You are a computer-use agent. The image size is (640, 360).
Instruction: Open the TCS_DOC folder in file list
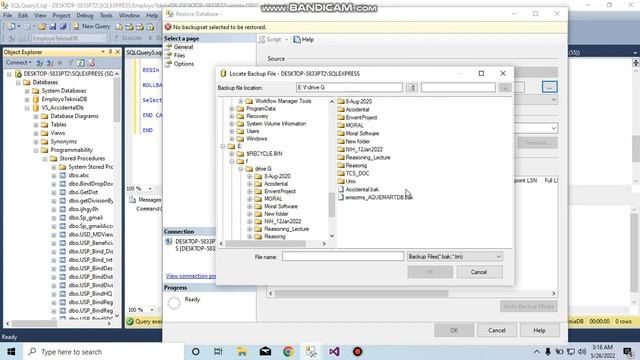(353, 173)
